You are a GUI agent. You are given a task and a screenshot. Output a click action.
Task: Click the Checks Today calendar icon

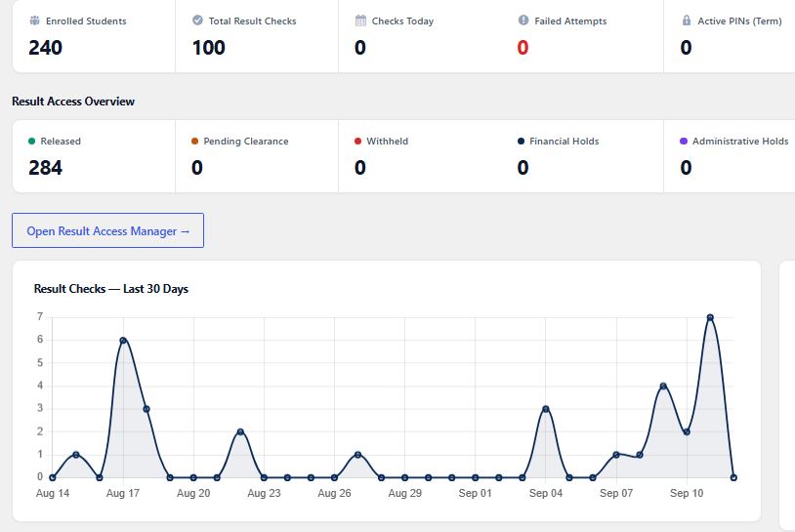point(360,20)
